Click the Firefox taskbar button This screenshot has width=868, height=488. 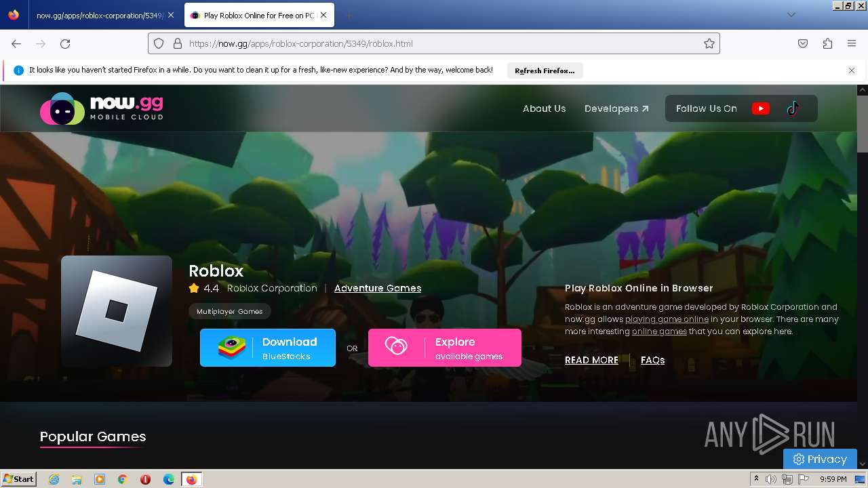[x=192, y=479]
